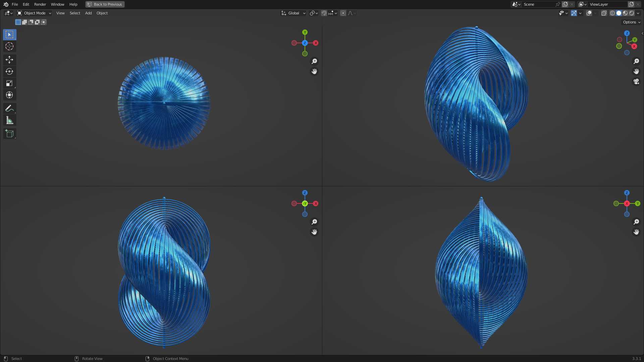
Task: Select the Rotate tool
Action: (x=9, y=71)
